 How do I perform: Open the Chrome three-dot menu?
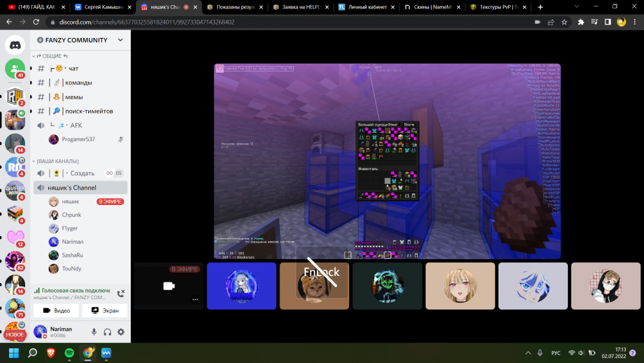[x=635, y=22]
